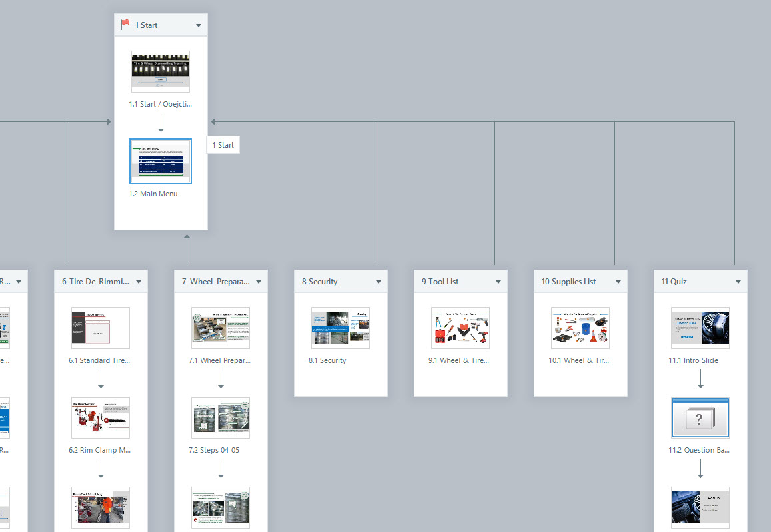Select the 7.1 Wheel Prepar... slide thumbnail
The height and width of the screenshot is (532, 771).
221,328
